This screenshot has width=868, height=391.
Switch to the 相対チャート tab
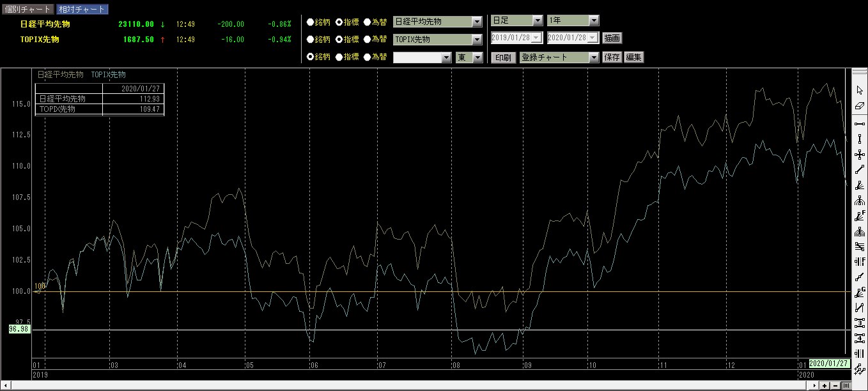click(82, 10)
